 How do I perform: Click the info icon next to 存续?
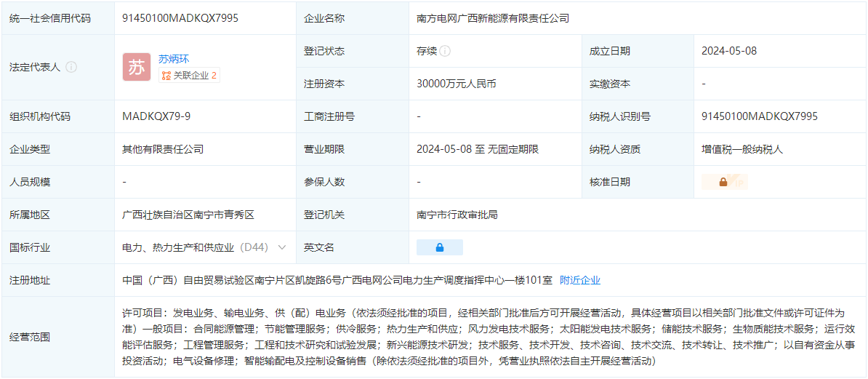445,51
